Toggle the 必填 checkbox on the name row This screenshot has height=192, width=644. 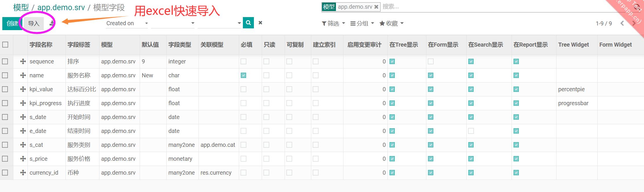click(243, 75)
